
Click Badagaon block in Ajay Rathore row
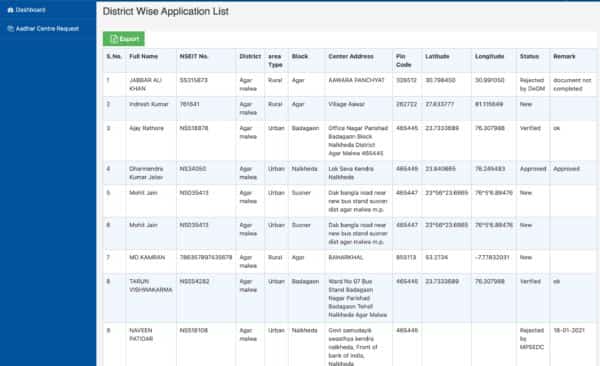[x=305, y=128]
